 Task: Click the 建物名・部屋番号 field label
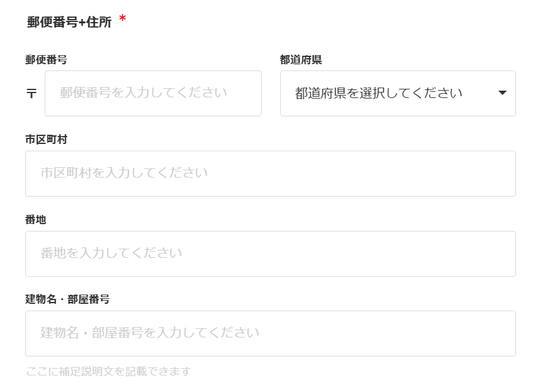click(67, 299)
